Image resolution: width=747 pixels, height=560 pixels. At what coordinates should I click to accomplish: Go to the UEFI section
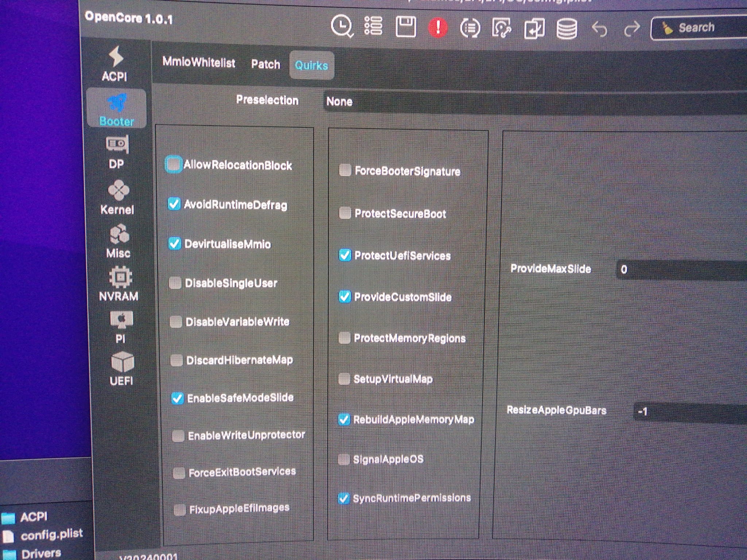[122, 369]
